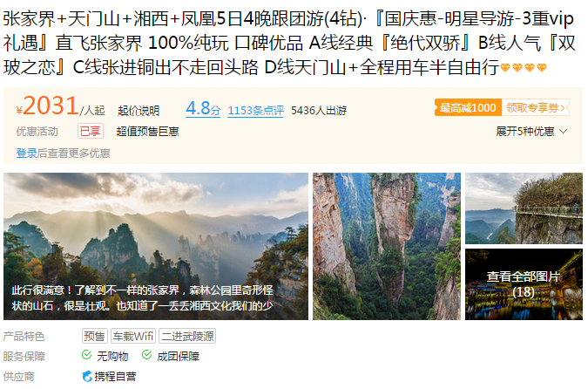Open the 1153条点评 reviews link
588x389 pixels.
[256, 111]
